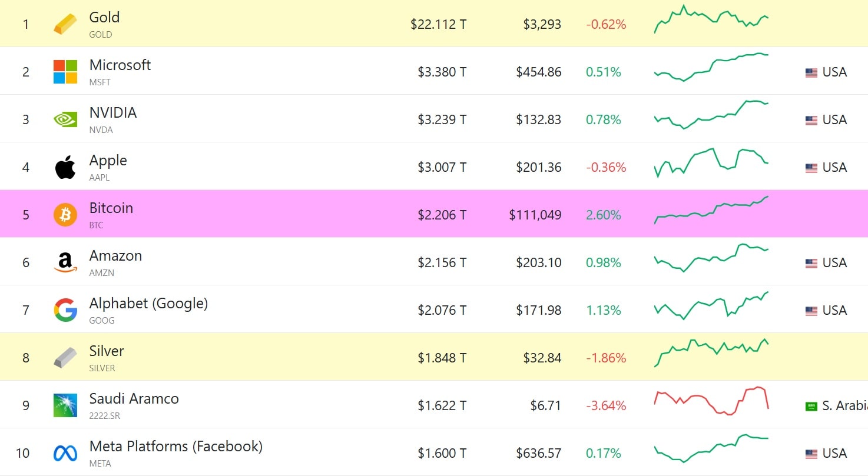
Task: Open the Meta Platforms (Facebook) link
Action: [x=176, y=447]
